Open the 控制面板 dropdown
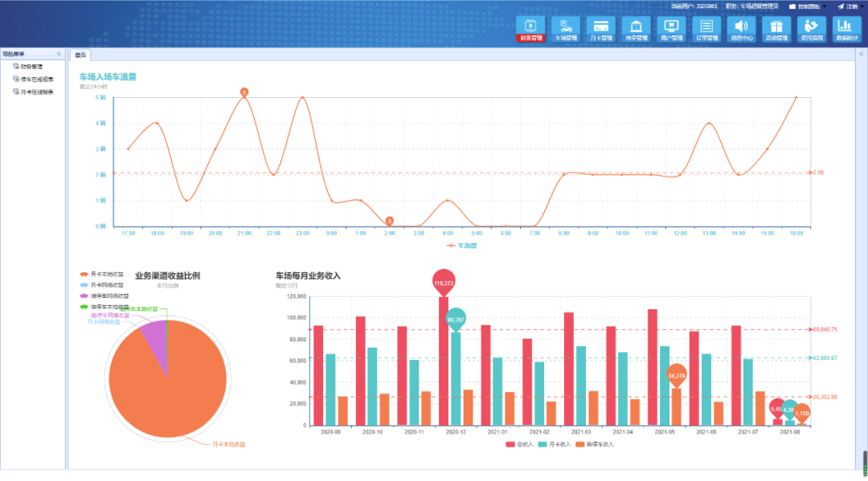 pos(808,6)
